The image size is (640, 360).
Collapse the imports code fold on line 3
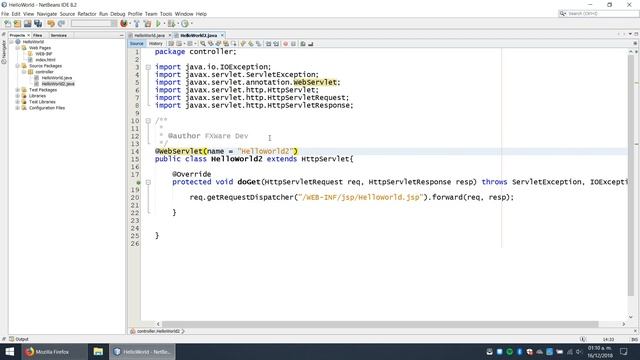coord(148,67)
